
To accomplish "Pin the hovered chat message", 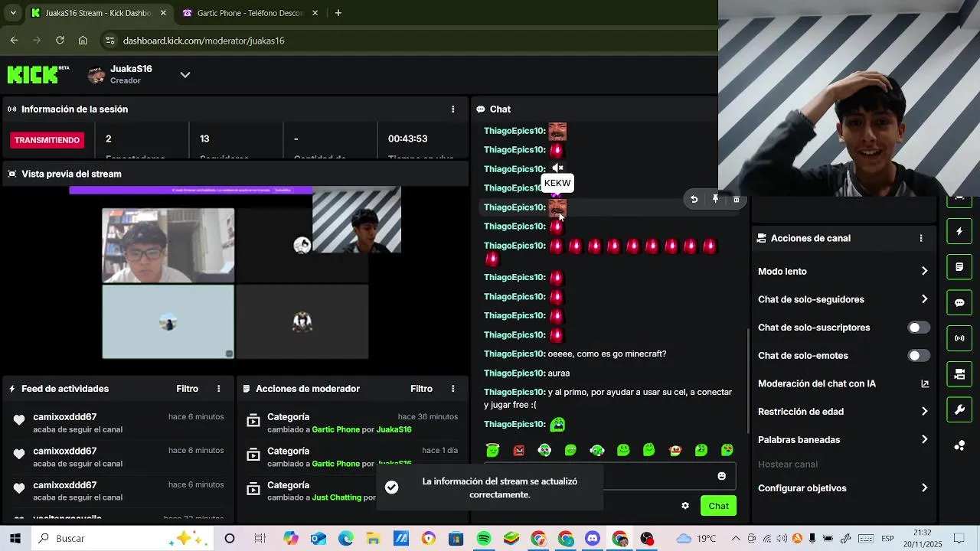I will click(x=715, y=199).
